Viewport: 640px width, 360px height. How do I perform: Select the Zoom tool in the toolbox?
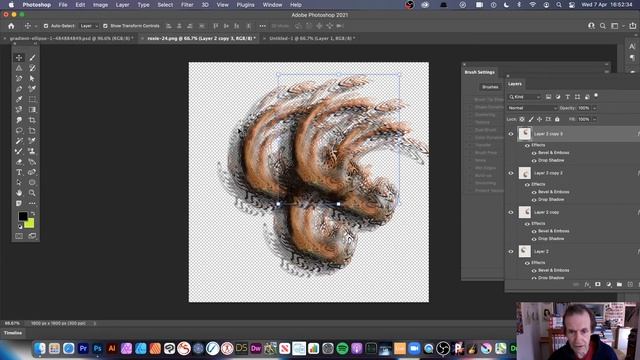(x=32, y=193)
